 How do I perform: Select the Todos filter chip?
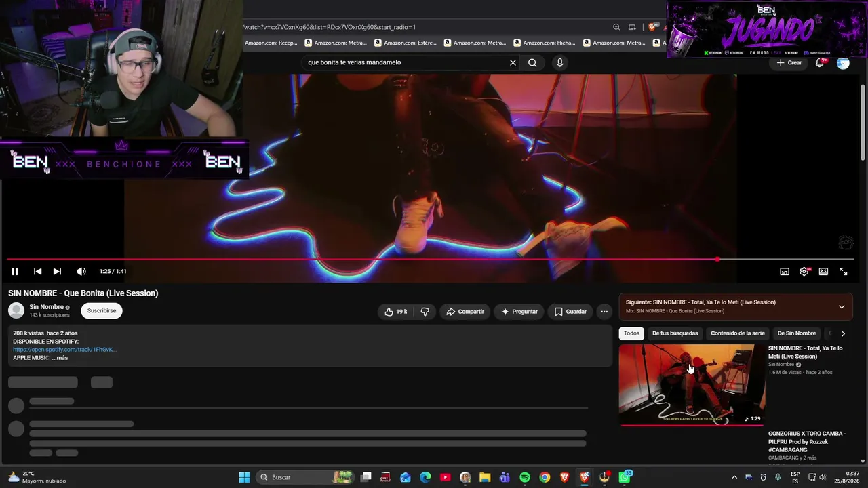coord(631,333)
